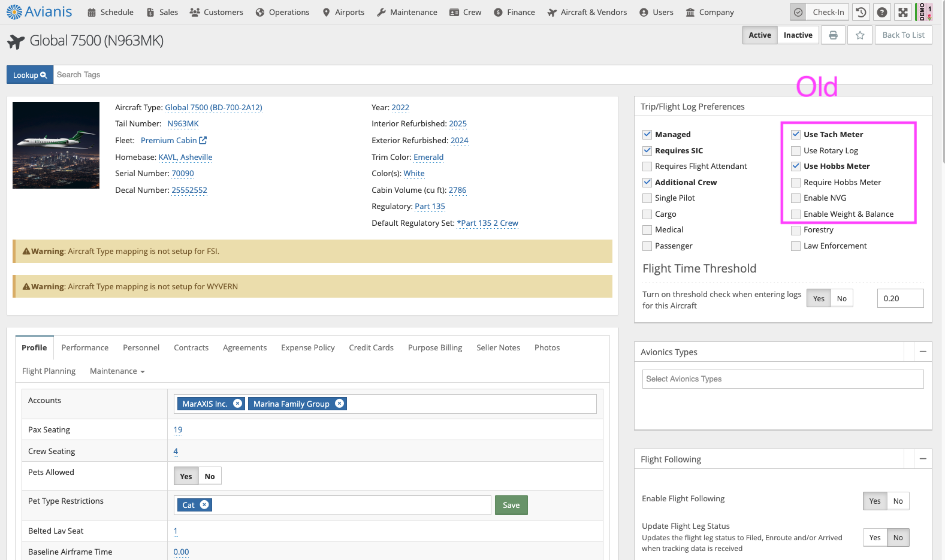
Task: Favorite this aircraft with the star icon
Action: 860,35
